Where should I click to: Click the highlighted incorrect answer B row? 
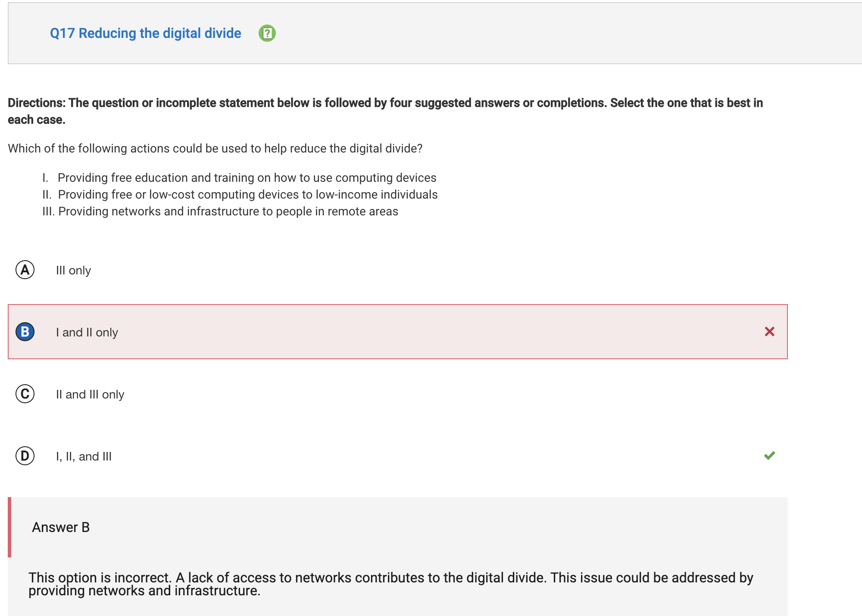[397, 332]
